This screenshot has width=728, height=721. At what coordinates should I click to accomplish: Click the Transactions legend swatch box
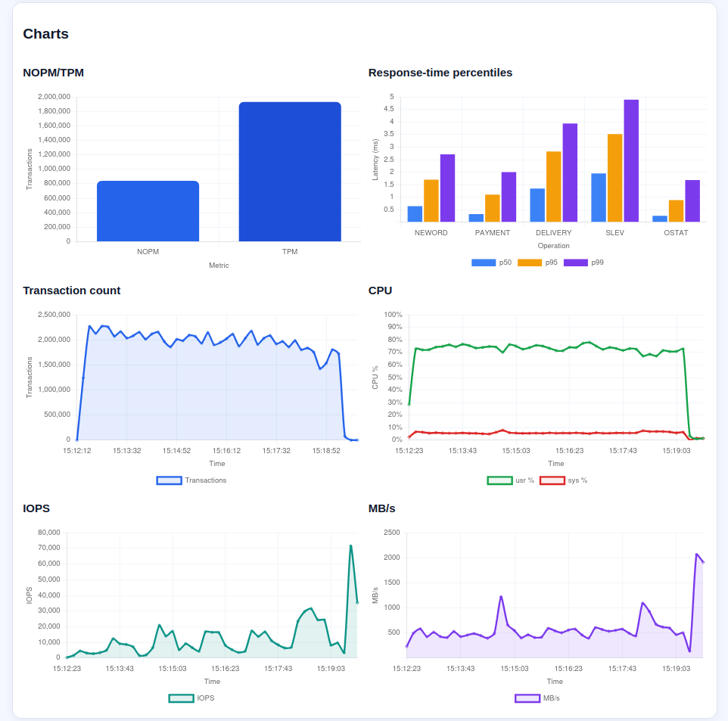(x=169, y=480)
